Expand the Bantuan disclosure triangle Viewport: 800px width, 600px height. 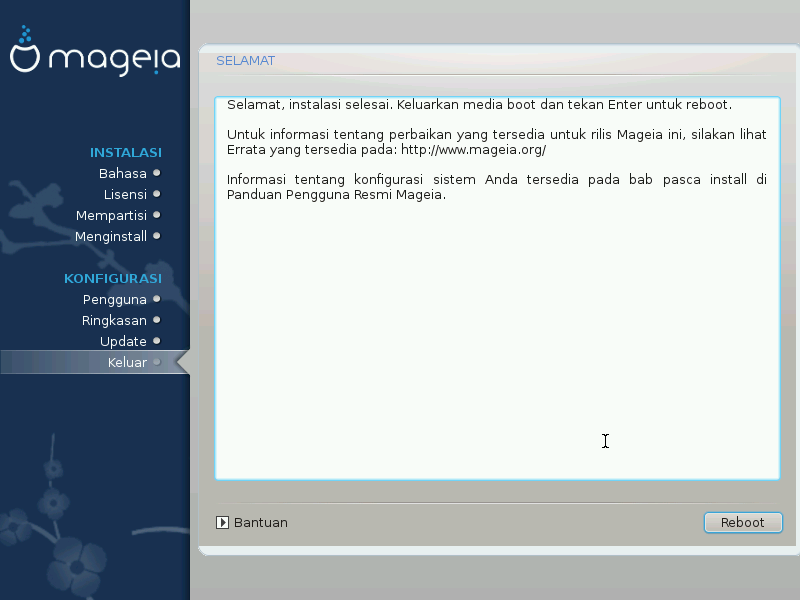coord(223,522)
